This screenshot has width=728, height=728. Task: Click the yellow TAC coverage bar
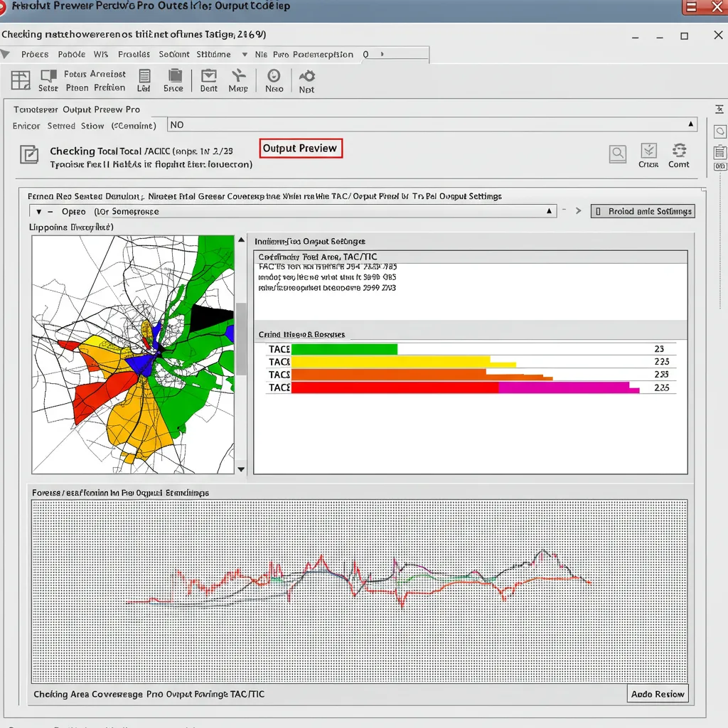403,362
